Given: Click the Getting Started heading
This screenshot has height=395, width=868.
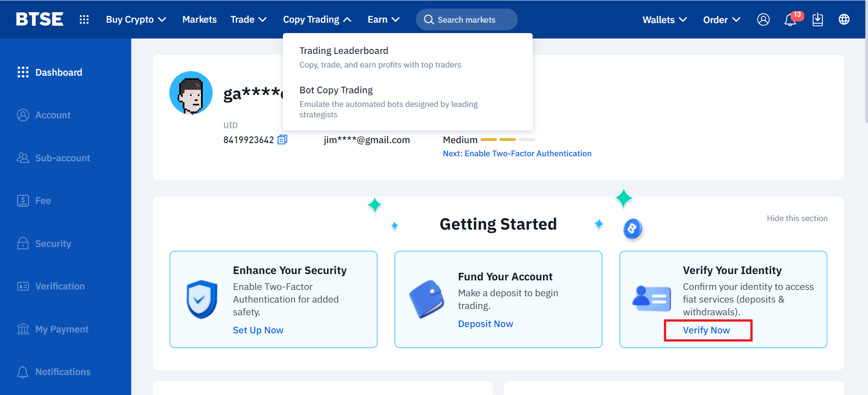Looking at the screenshot, I should [498, 224].
